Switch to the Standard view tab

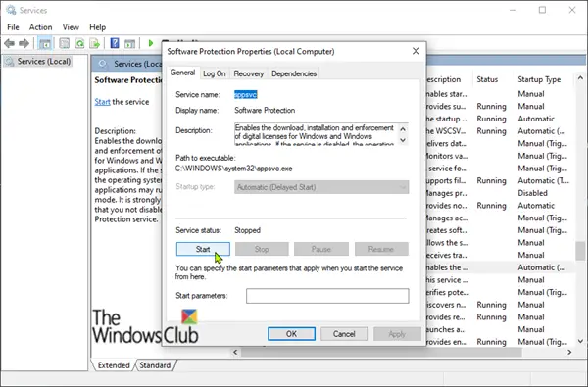[x=155, y=365]
